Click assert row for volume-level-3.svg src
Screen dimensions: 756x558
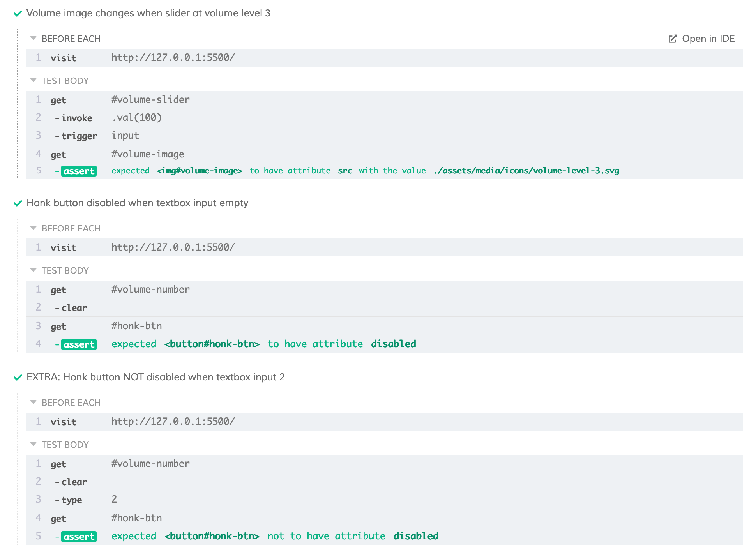pos(384,171)
